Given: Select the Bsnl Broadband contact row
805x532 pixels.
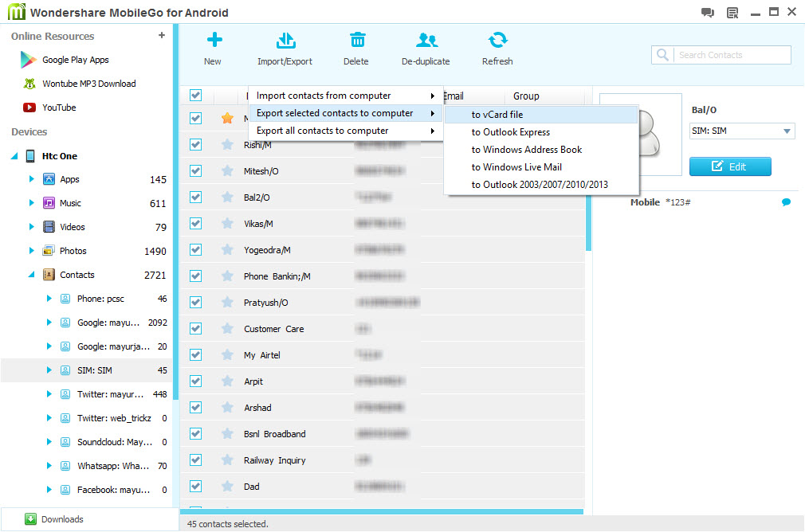Looking at the screenshot, I should [x=383, y=434].
